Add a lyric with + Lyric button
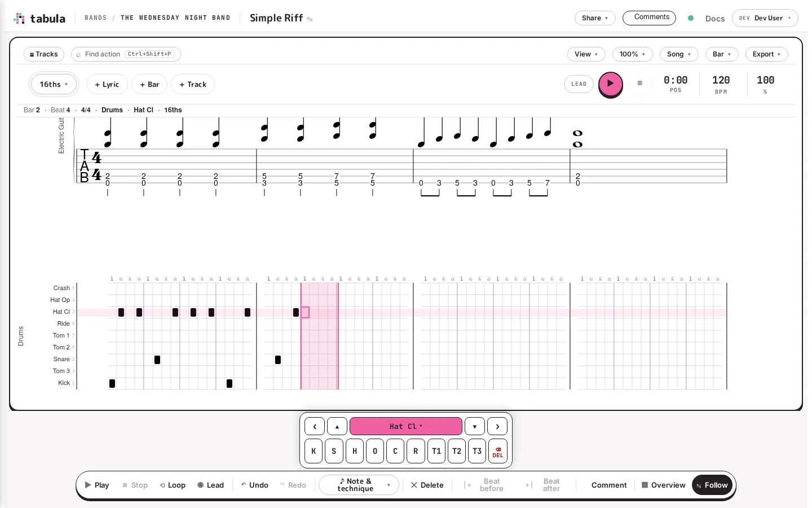 [x=107, y=84]
